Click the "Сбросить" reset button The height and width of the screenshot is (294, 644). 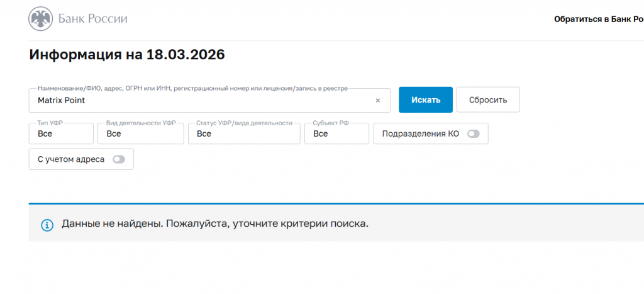(x=487, y=100)
